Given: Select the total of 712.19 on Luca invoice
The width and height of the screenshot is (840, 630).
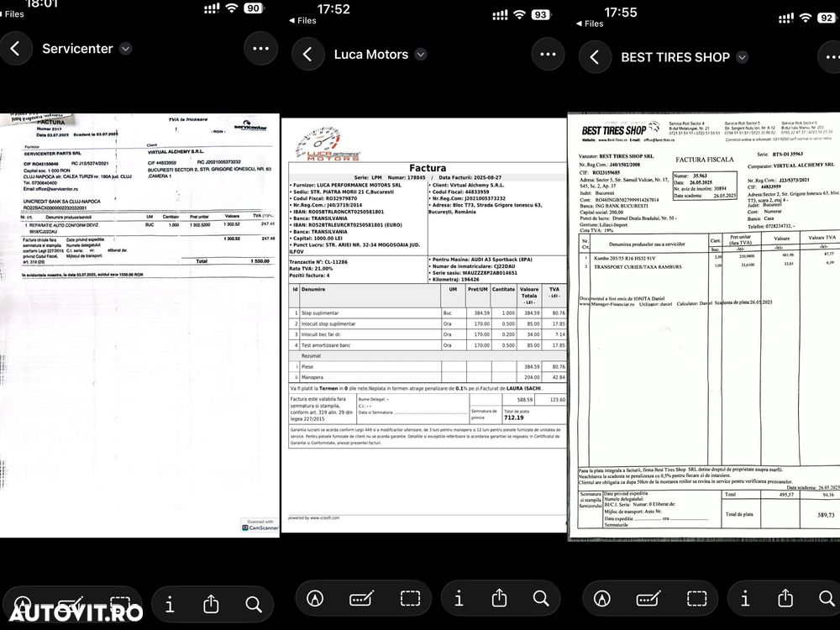Looking at the screenshot, I should [514, 417].
